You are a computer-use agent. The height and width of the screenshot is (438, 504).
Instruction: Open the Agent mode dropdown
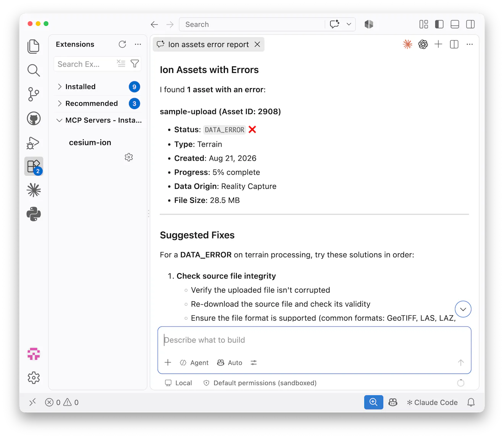pyautogui.click(x=194, y=362)
